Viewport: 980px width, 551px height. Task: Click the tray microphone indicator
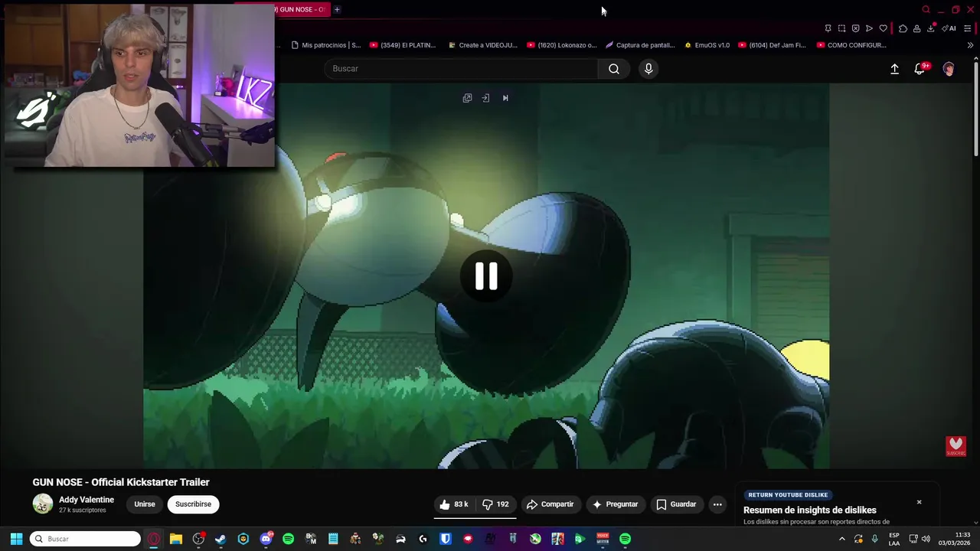[x=875, y=539]
